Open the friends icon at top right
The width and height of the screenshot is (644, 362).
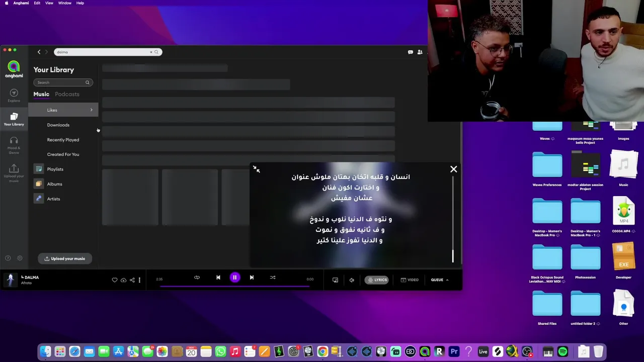[x=420, y=52]
